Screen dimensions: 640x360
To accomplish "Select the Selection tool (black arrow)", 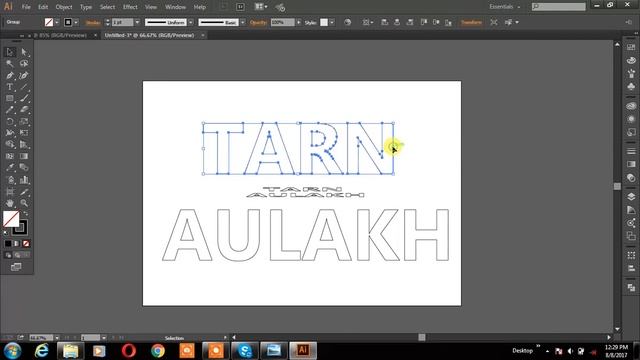I will pyautogui.click(x=10, y=52).
